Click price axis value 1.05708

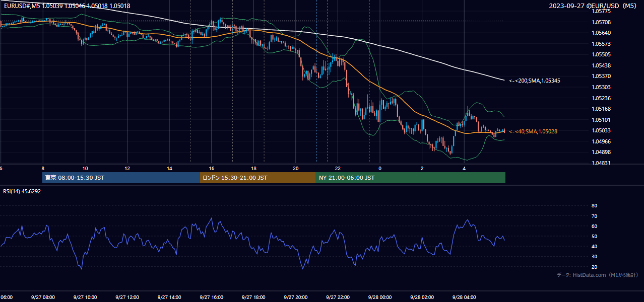601,22
